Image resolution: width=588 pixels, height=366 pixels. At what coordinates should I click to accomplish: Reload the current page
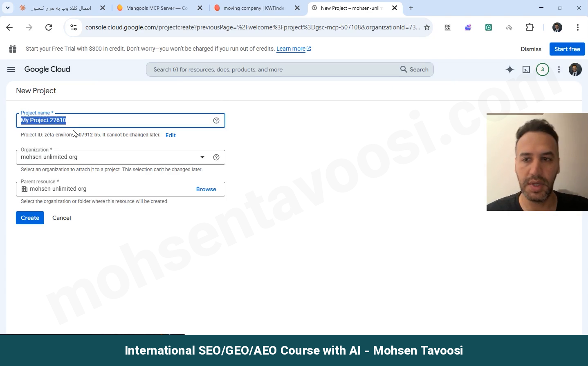click(49, 27)
